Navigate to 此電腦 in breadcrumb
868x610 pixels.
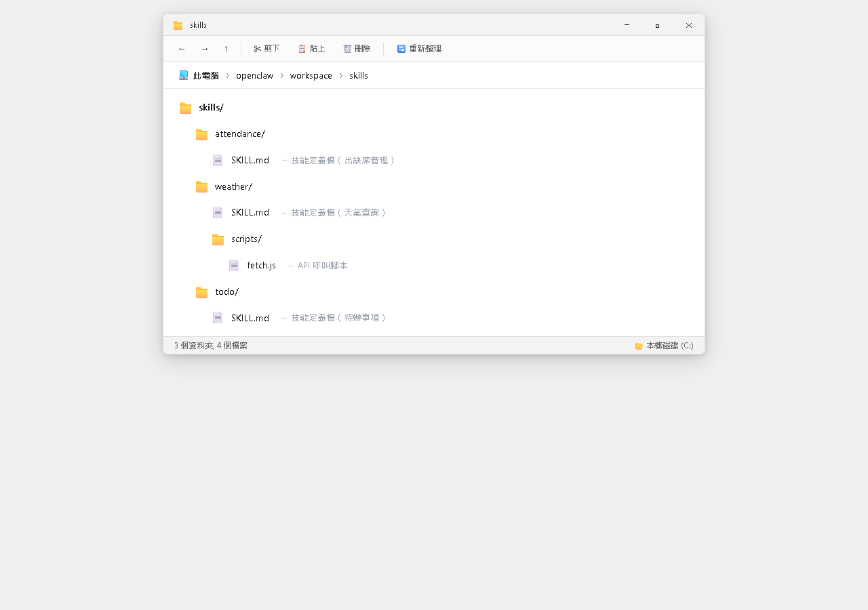point(199,75)
